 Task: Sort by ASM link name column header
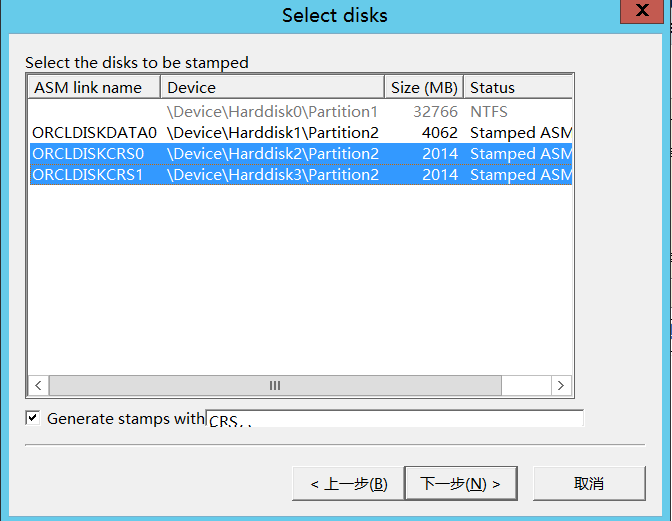(94, 87)
